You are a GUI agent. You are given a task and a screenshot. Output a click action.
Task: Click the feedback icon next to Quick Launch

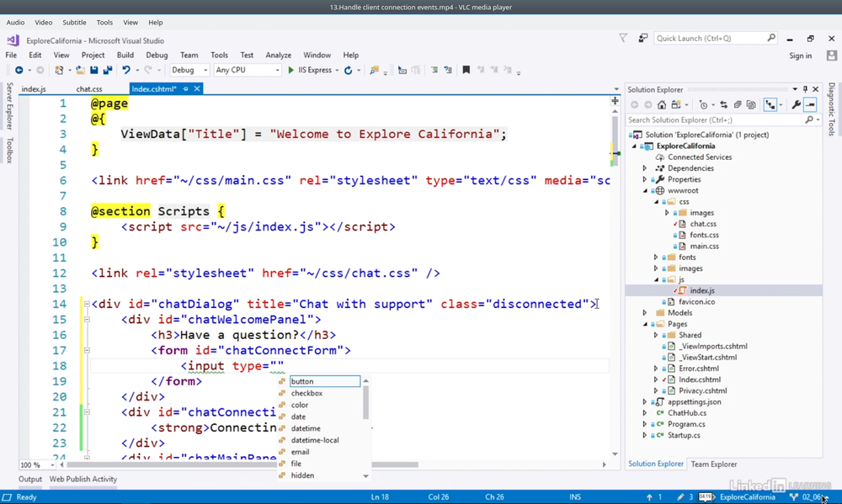(x=642, y=38)
